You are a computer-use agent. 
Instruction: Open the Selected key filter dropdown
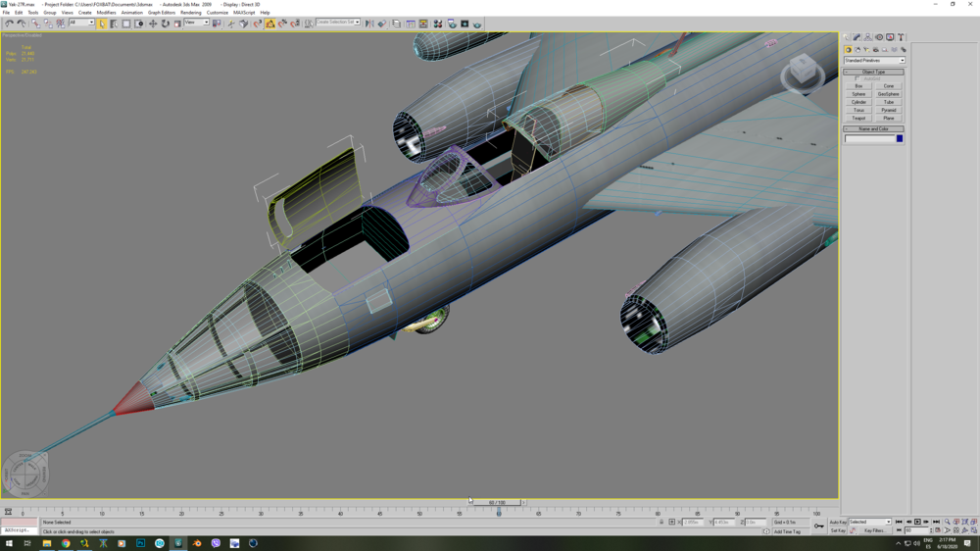tap(869, 522)
